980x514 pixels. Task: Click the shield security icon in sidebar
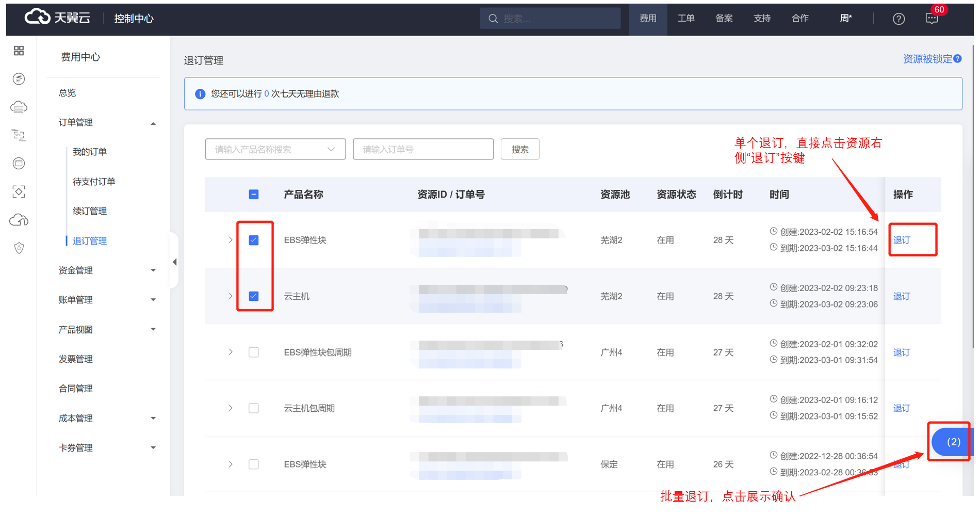tap(19, 248)
